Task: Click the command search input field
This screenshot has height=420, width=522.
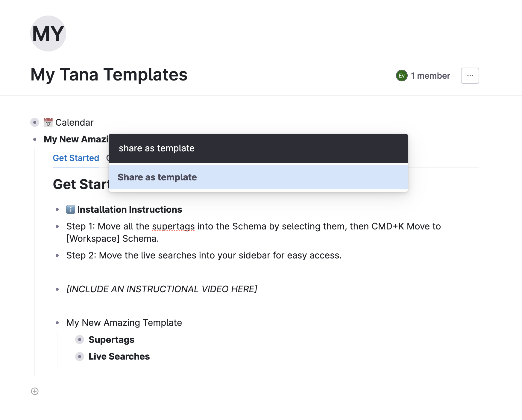Action: 258,148
